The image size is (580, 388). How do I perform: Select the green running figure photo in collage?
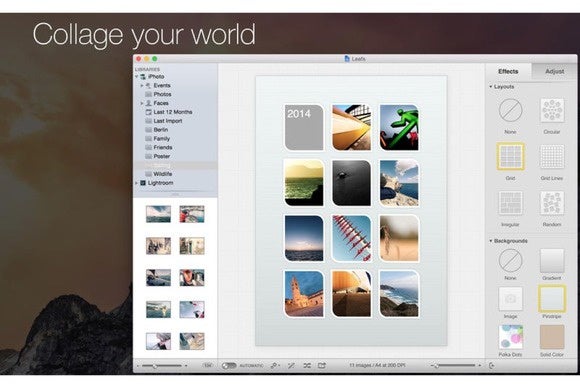[399, 128]
